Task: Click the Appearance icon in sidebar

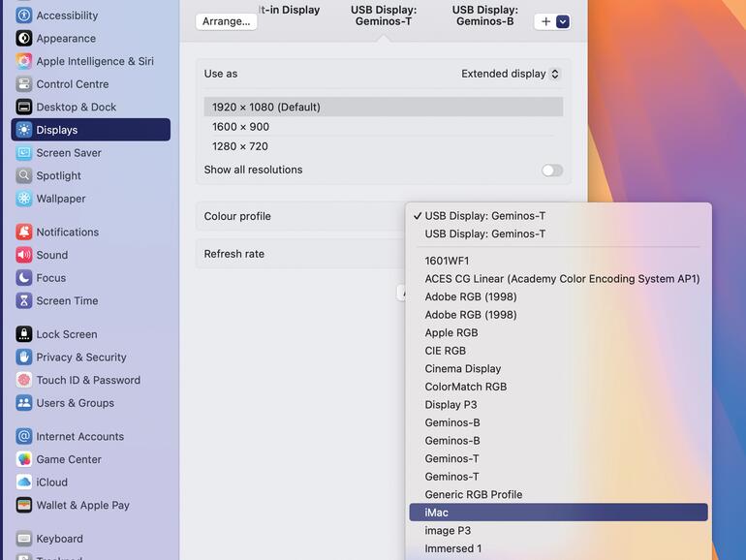Action: 24,38
